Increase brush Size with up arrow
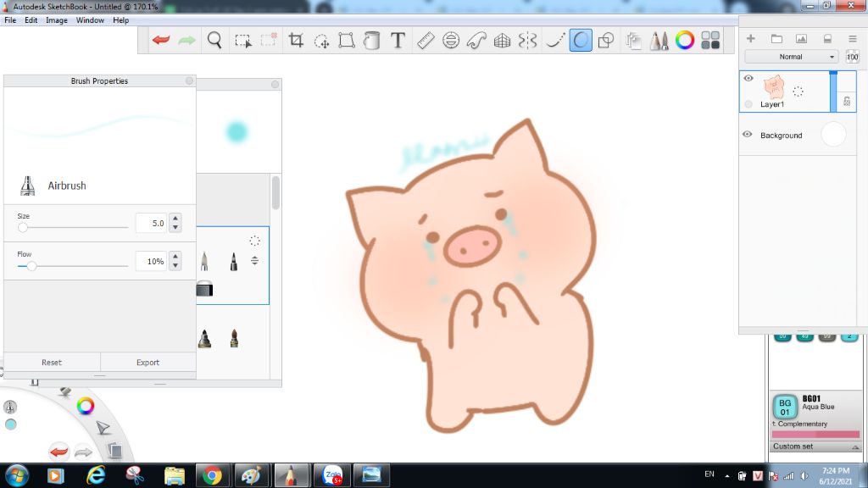Image resolution: width=868 pixels, height=488 pixels. coord(175,219)
